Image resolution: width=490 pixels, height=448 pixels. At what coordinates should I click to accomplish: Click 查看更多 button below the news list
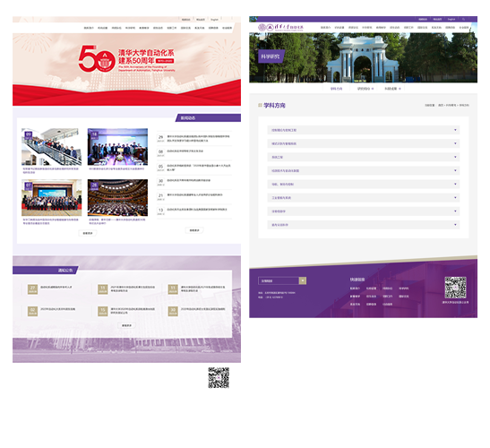[x=194, y=230]
